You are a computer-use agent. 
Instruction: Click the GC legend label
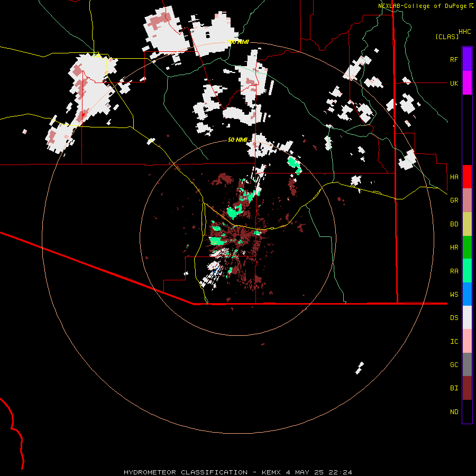tap(454, 365)
